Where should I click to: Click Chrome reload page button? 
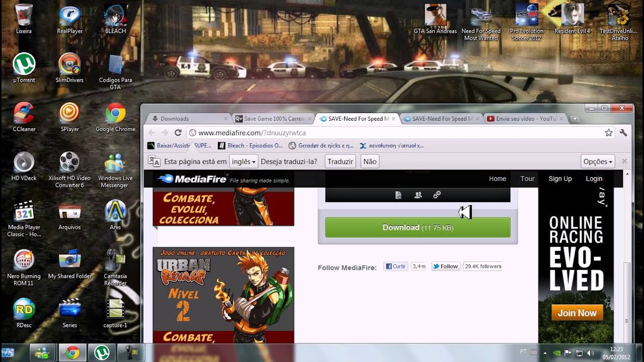click(x=178, y=133)
